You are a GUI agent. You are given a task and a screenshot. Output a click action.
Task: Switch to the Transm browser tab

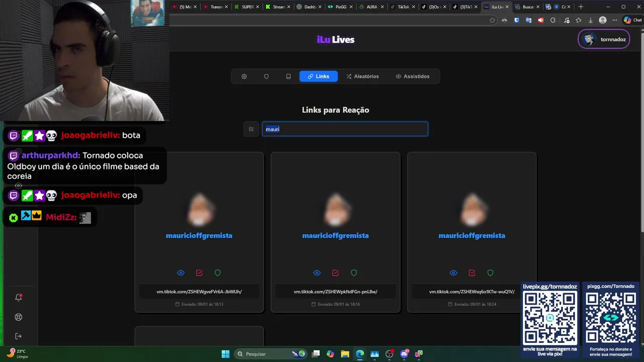(215, 7)
